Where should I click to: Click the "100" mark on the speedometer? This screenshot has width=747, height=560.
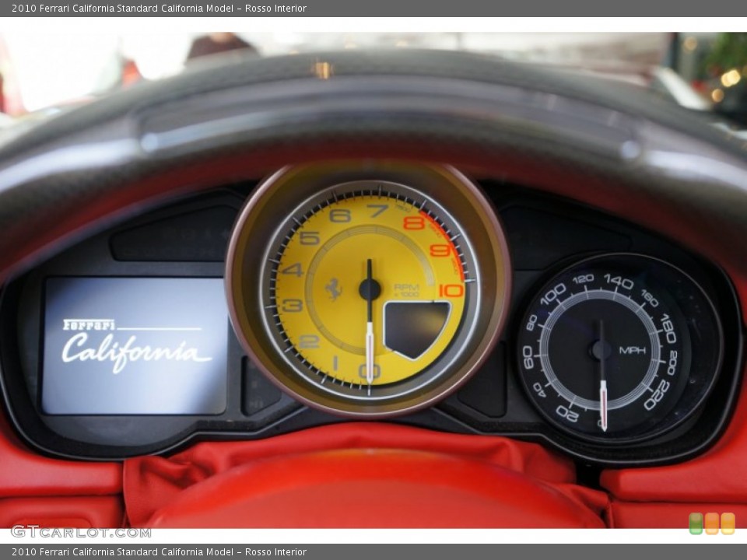tap(552, 294)
